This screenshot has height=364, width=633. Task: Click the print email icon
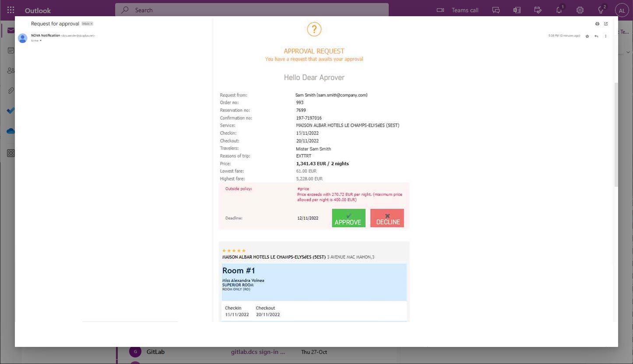(x=597, y=24)
